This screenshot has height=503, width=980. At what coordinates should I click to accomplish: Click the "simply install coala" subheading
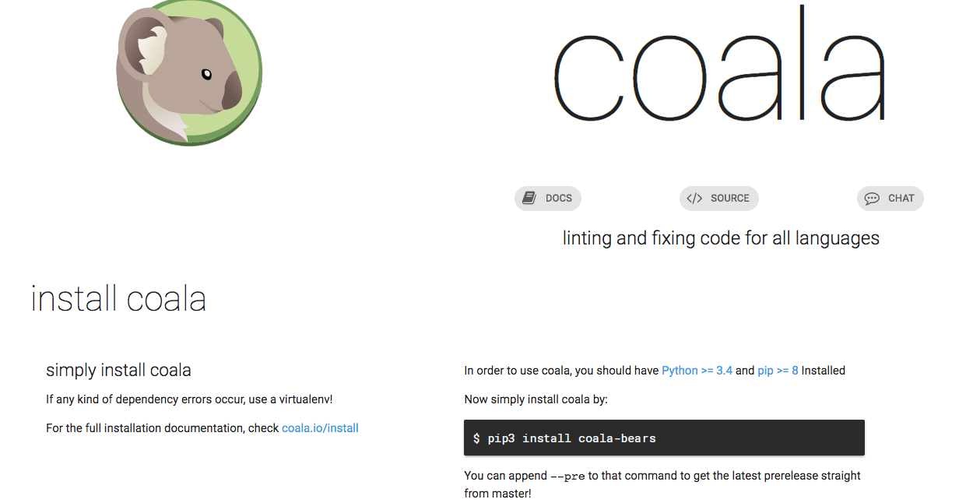coord(118,370)
